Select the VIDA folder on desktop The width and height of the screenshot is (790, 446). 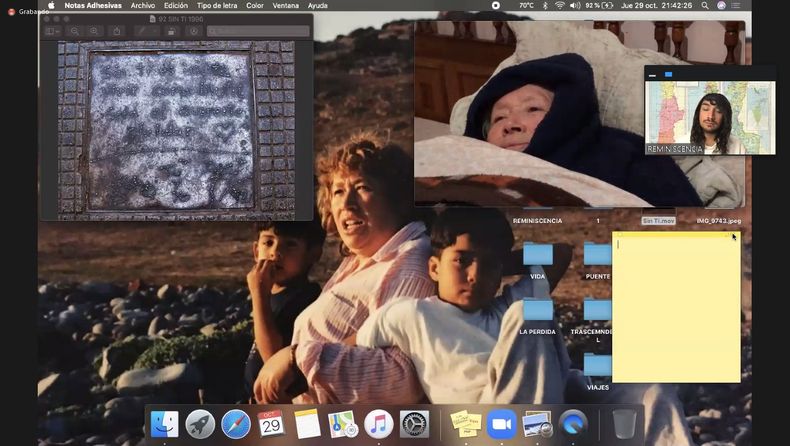[x=538, y=255]
